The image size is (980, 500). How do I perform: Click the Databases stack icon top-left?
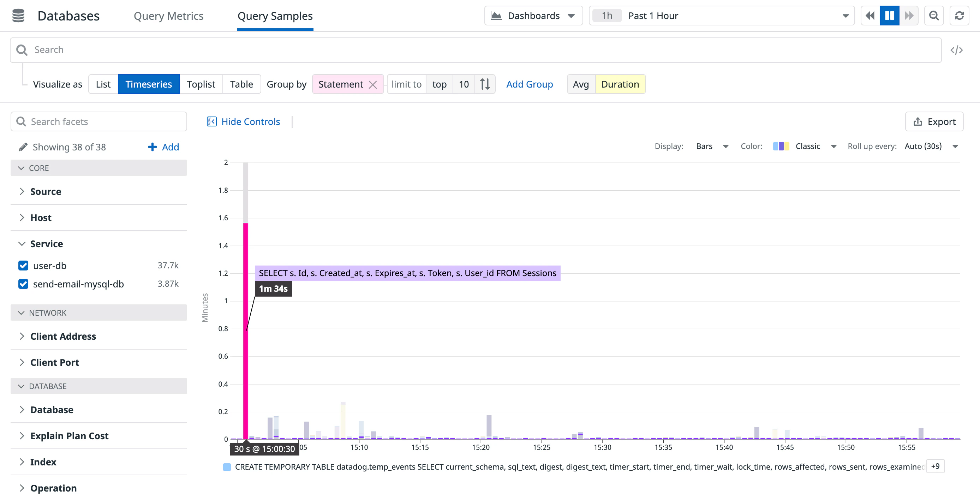[x=18, y=16]
